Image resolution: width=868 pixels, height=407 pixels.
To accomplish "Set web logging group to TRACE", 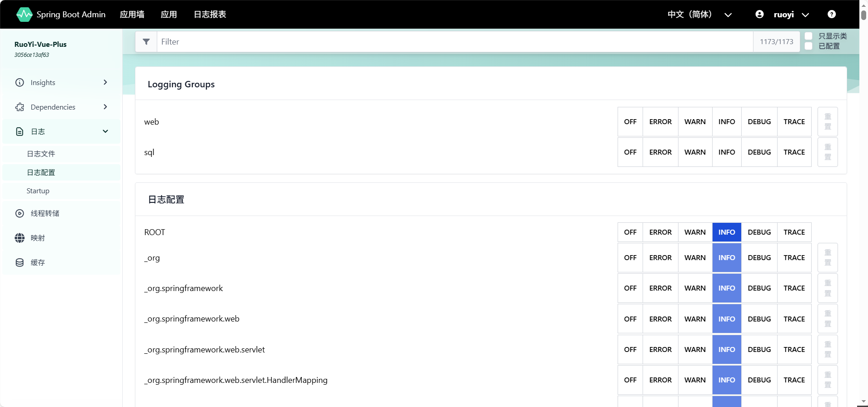I will [794, 122].
